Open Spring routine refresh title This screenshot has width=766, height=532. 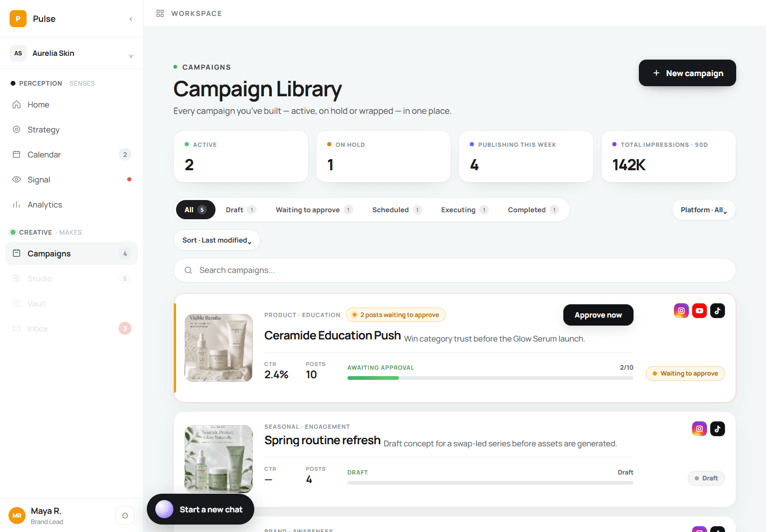[322, 440]
